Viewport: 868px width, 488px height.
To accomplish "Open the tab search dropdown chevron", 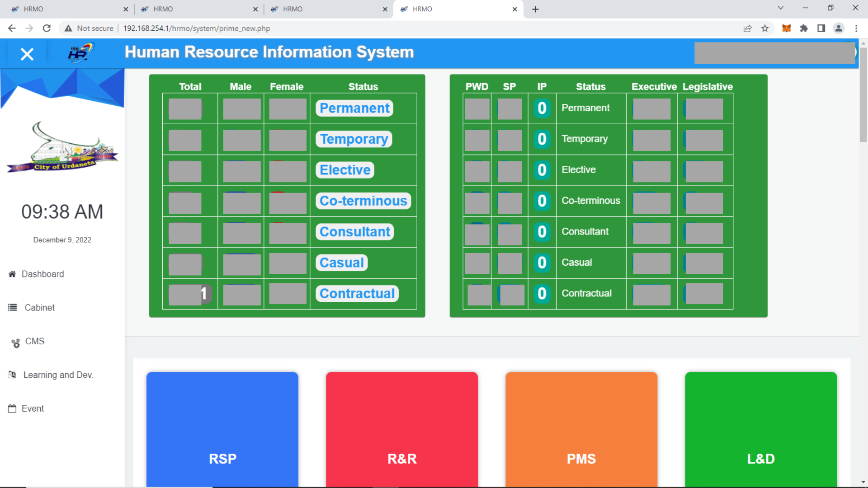I will (780, 8).
